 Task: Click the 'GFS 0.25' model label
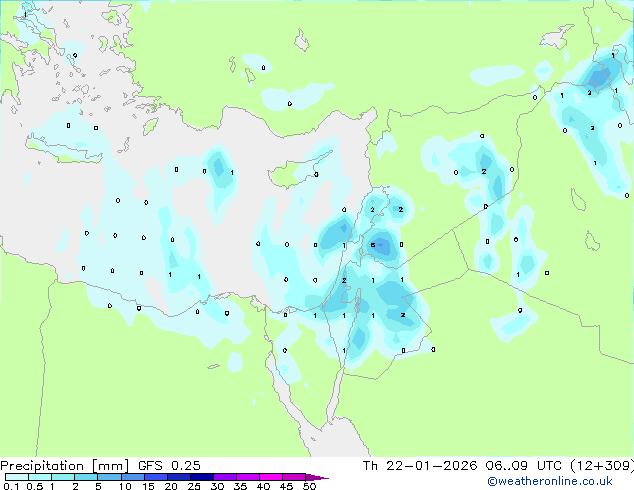169,466
